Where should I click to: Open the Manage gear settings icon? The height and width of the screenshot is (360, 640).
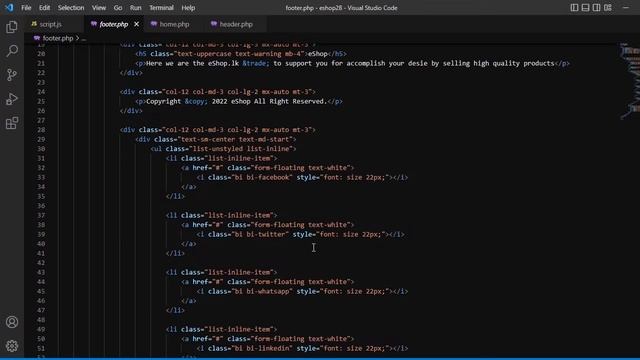pyautogui.click(x=12, y=346)
